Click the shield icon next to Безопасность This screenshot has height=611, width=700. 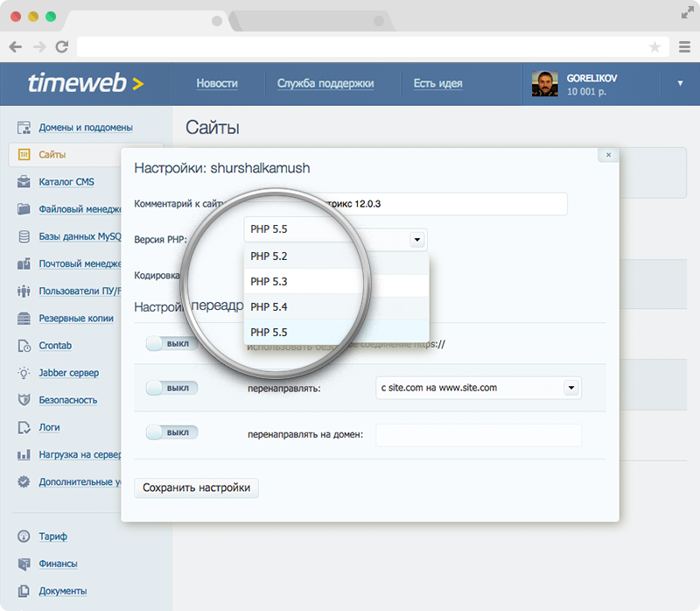[24, 400]
